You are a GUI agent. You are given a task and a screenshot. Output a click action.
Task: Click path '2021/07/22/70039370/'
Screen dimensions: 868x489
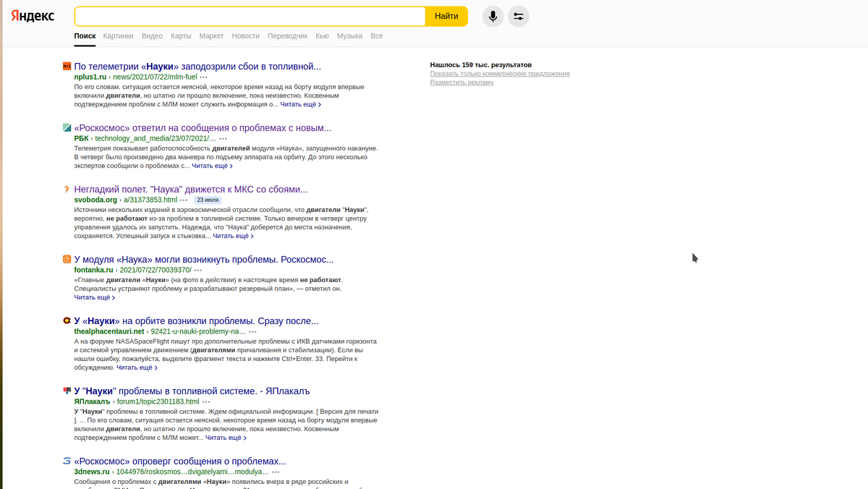click(156, 270)
